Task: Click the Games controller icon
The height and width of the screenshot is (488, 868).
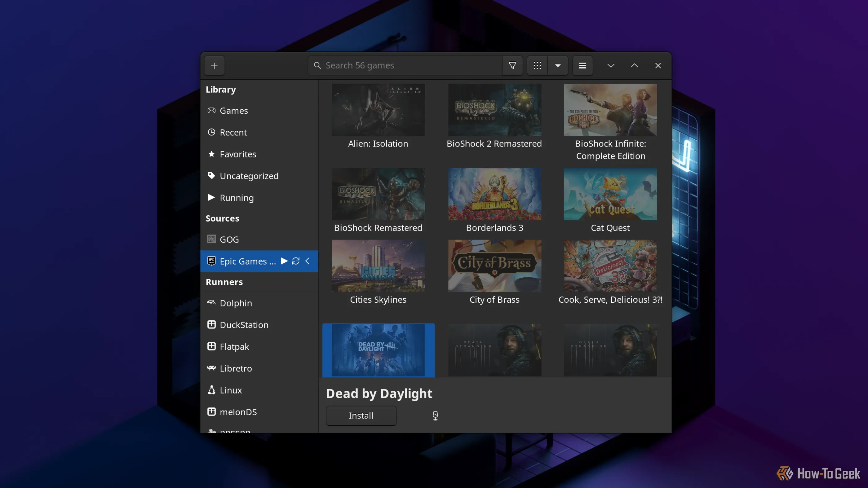Action: click(211, 110)
